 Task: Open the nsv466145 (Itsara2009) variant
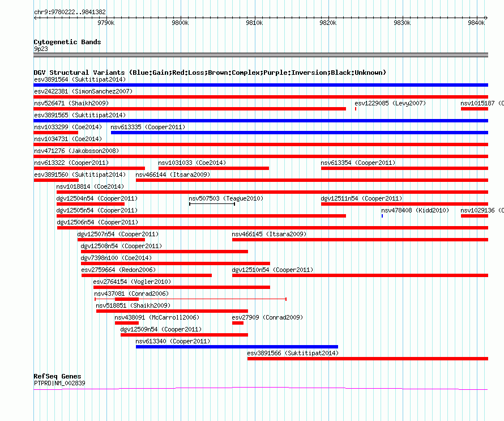click(269, 234)
